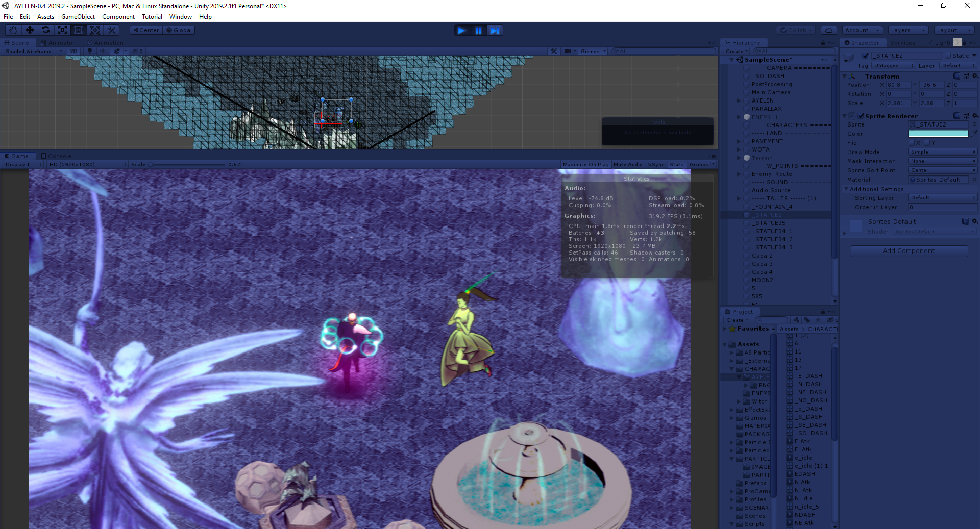Collapse the SampleScene root in the Hierarchy
Image resolution: width=980 pixels, height=529 pixels.
click(732, 60)
